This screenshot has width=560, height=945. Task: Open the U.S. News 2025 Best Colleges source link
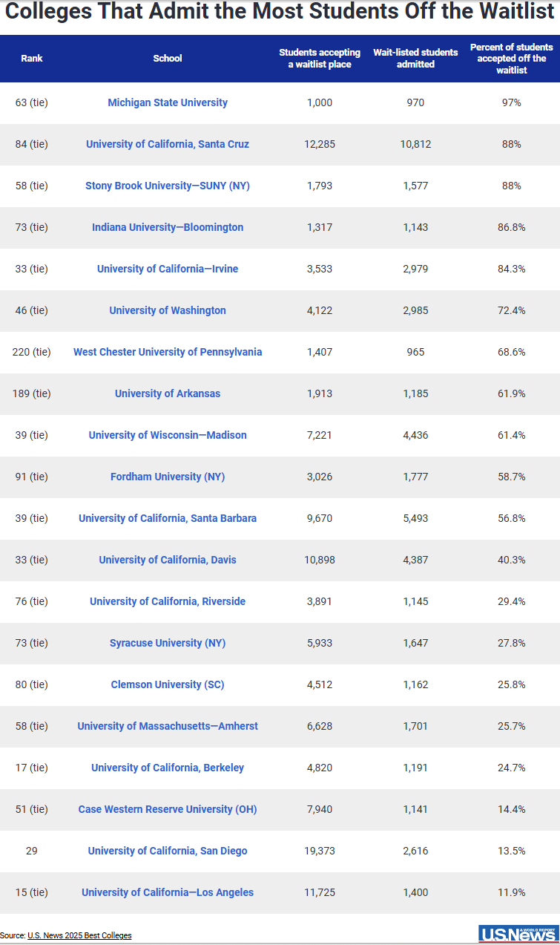79,935
